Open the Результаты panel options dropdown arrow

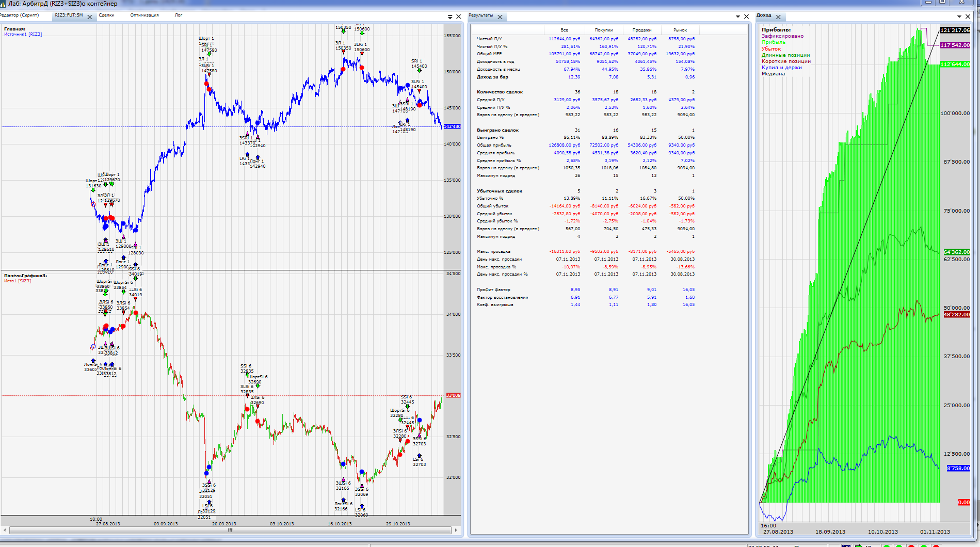point(738,17)
